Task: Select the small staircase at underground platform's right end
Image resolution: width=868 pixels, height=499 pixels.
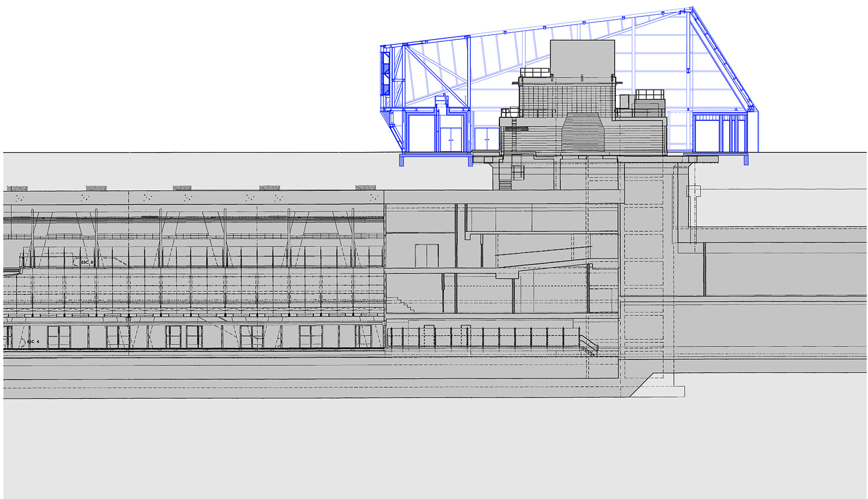Action: 588,345
